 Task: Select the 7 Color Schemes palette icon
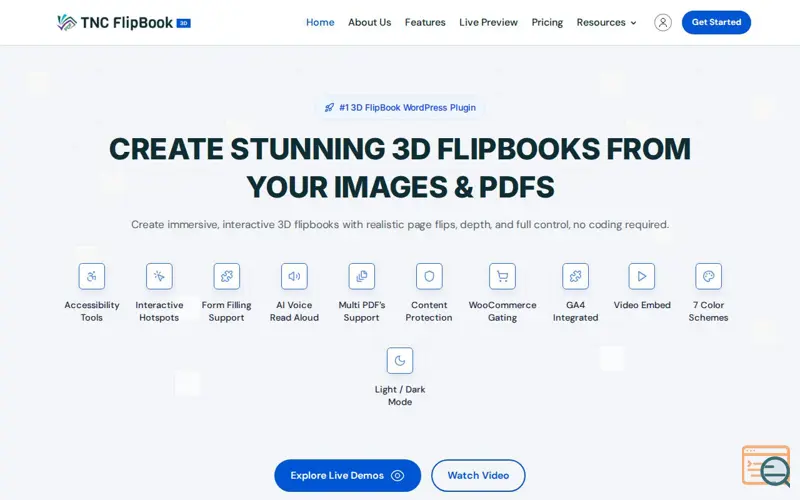click(709, 276)
